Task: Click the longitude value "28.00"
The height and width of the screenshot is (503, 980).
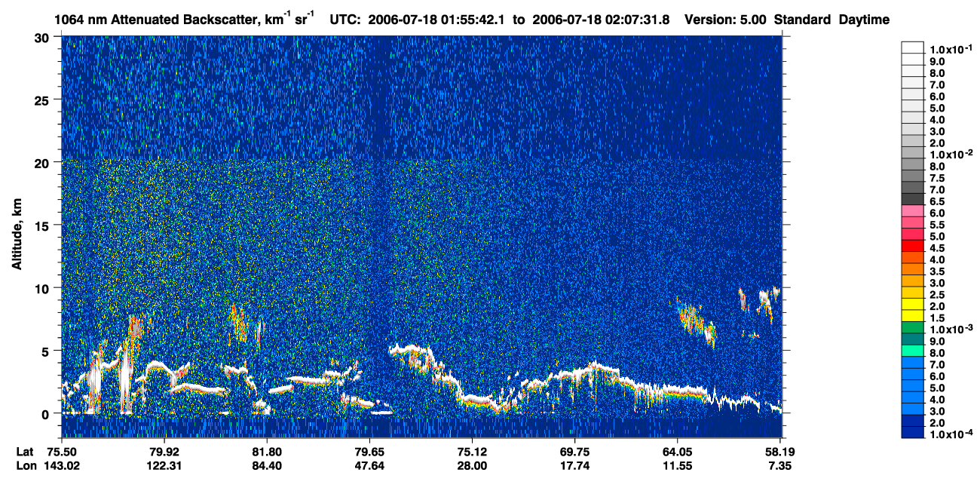Action: click(x=472, y=466)
